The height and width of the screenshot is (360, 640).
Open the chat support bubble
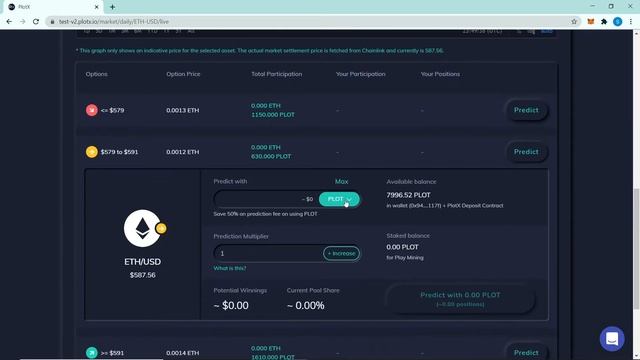click(x=612, y=338)
